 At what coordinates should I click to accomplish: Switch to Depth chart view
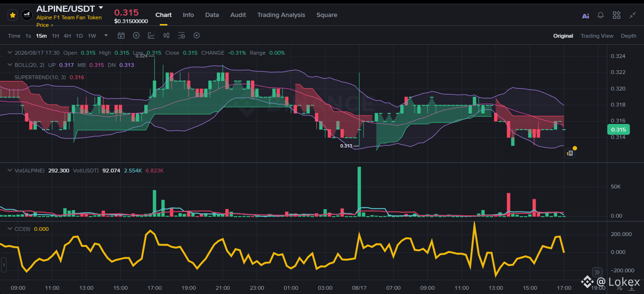[x=628, y=36]
